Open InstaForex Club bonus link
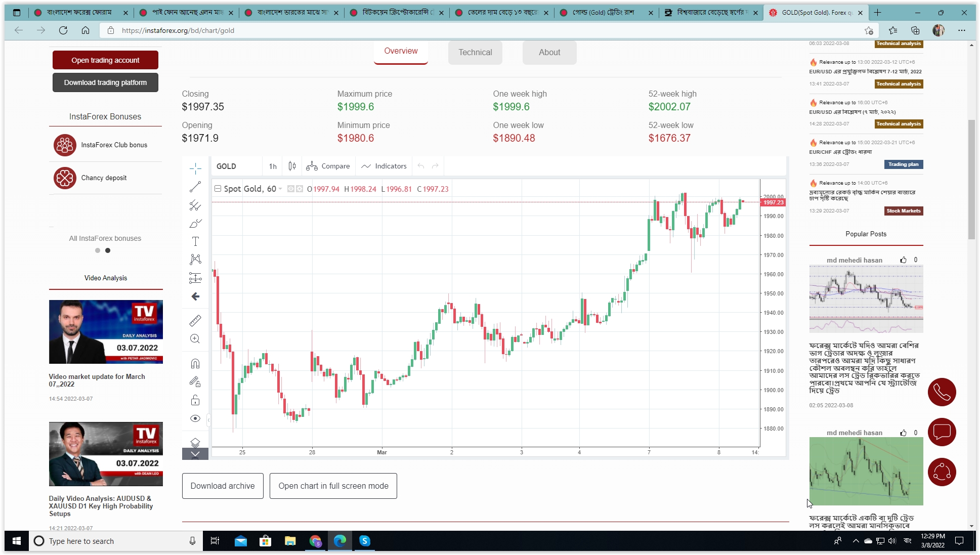The width and height of the screenshot is (980, 555). tap(114, 145)
